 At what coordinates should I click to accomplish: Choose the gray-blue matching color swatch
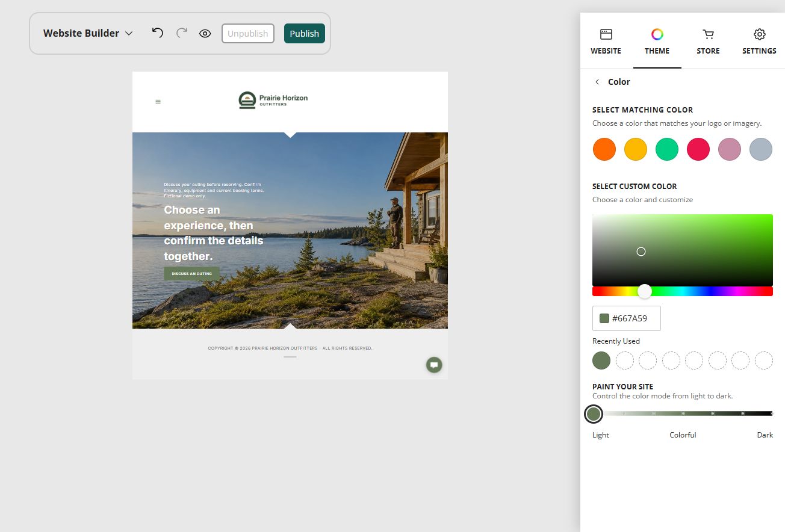click(761, 149)
